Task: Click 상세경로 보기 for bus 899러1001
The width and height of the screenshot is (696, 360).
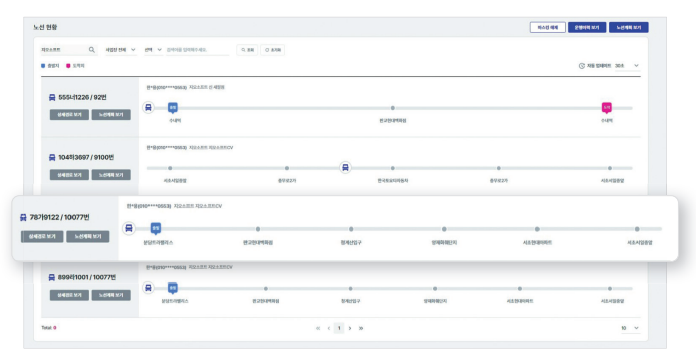Action: (69, 295)
